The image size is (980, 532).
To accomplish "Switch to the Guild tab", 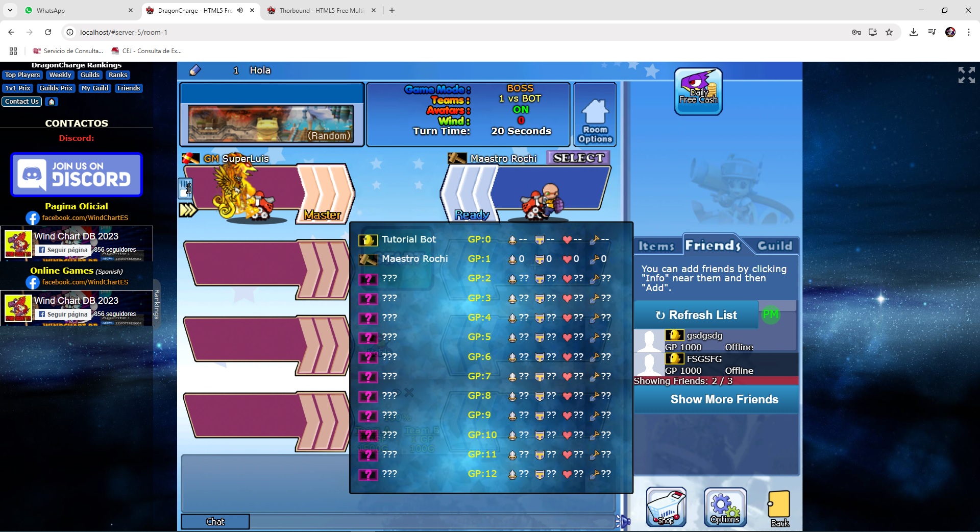I will tap(774, 246).
